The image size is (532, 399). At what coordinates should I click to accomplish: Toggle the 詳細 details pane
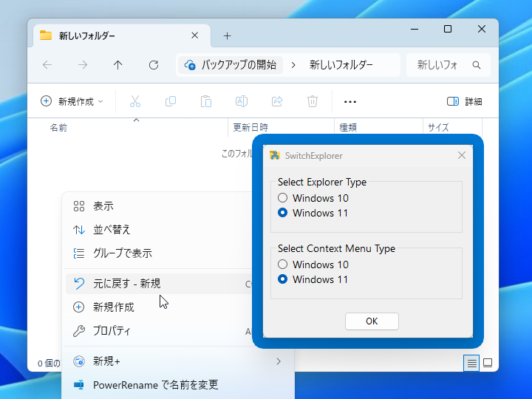pos(465,101)
